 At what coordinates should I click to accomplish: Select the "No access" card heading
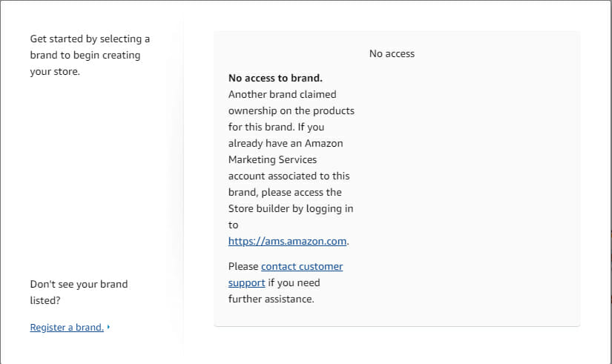tap(392, 54)
